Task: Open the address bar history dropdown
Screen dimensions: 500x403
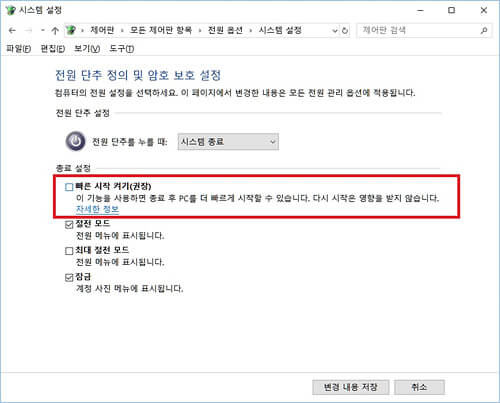Action: pos(335,31)
